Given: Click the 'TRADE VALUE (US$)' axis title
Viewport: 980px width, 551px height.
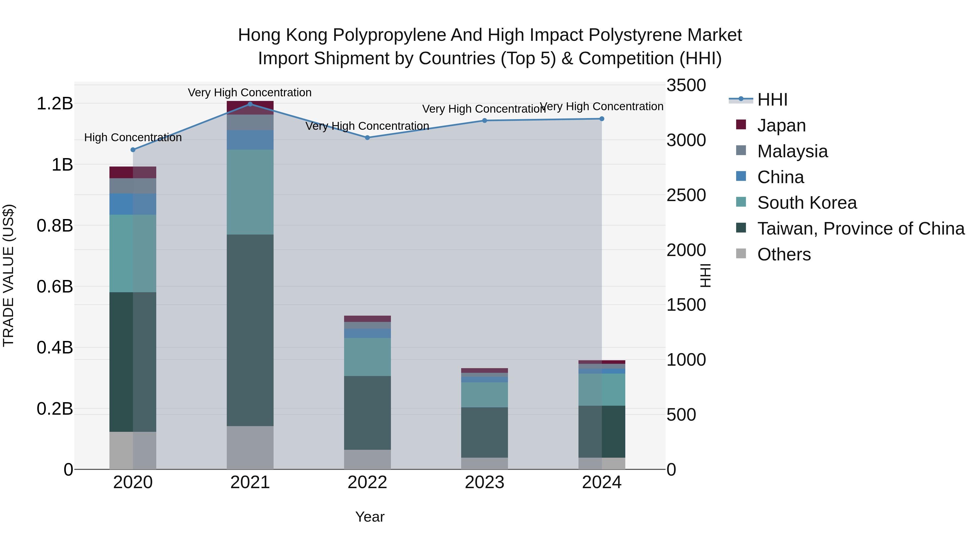Looking at the screenshot, I should pyautogui.click(x=8, y=275).
